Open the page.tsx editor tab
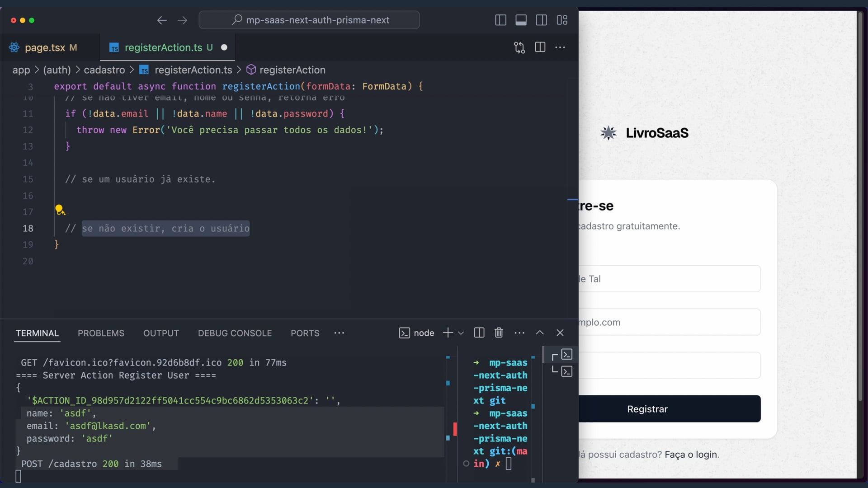 click(x=44, y=47)
